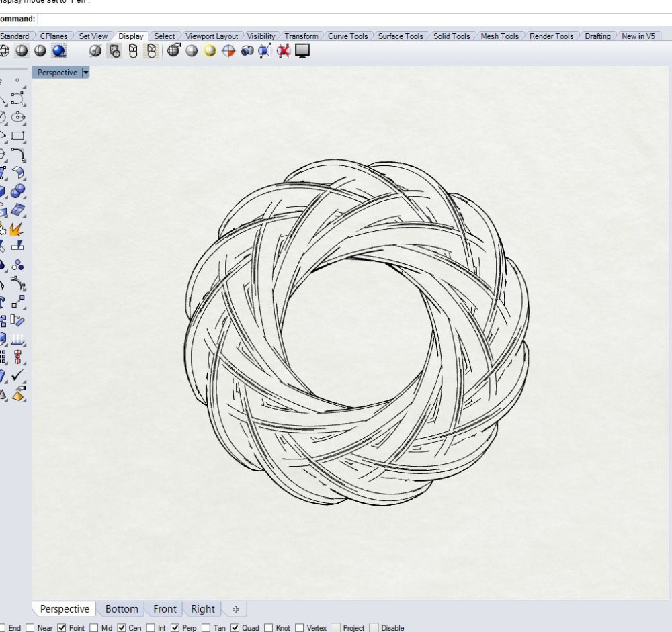Select the Boolean union spheres icon
The image size is (672, 632).
point(18,191)
